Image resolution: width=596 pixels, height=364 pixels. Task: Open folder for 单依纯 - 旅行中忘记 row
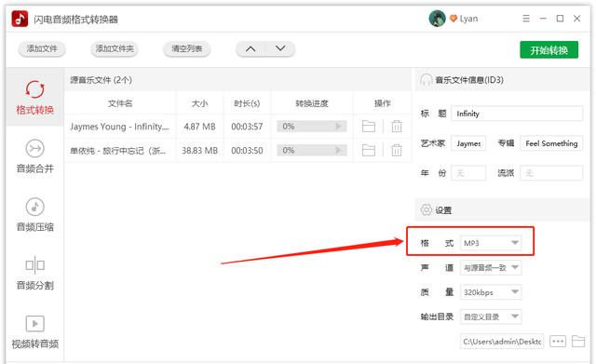(x=369, y=151)
